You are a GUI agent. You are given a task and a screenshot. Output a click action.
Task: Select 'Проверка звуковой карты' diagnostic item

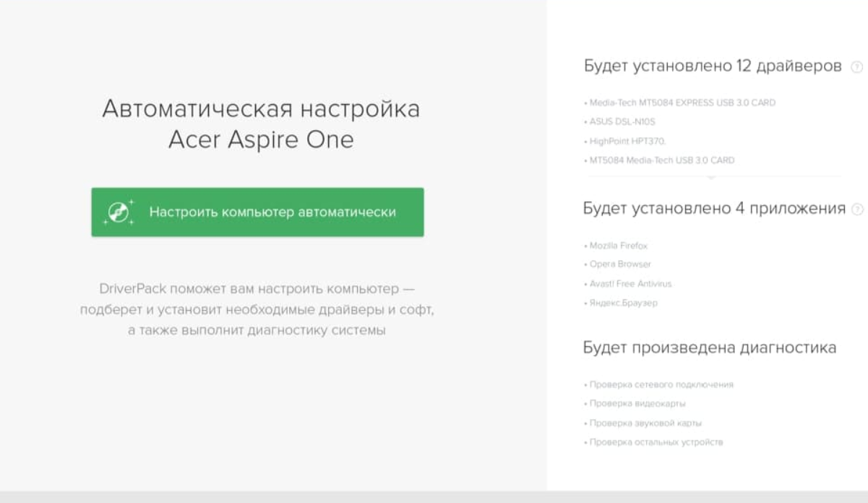pos(645,423)
